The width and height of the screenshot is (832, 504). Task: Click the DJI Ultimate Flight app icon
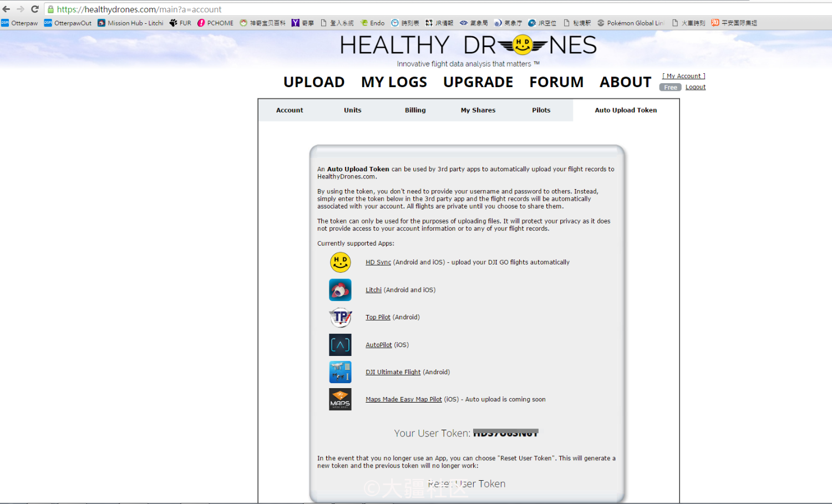[x=340, y=372]
